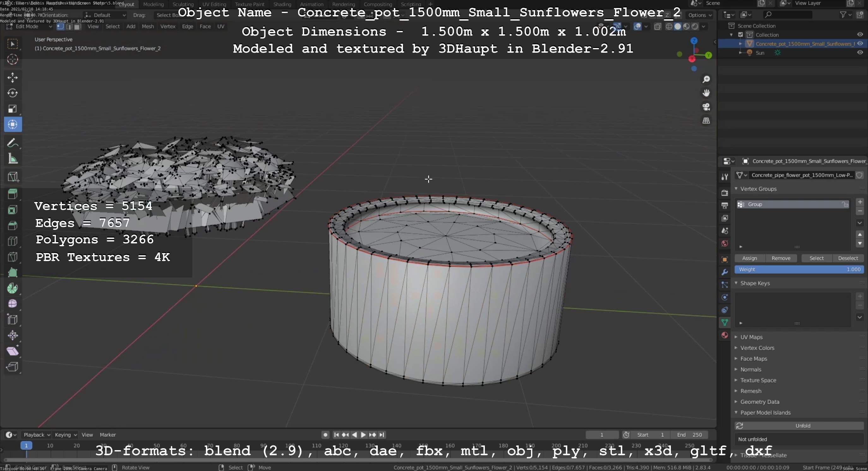Image resolution: width=868 pixels, height=471 pixels.
Task: Enable face select mode
Action: click(x=77, y=27)
